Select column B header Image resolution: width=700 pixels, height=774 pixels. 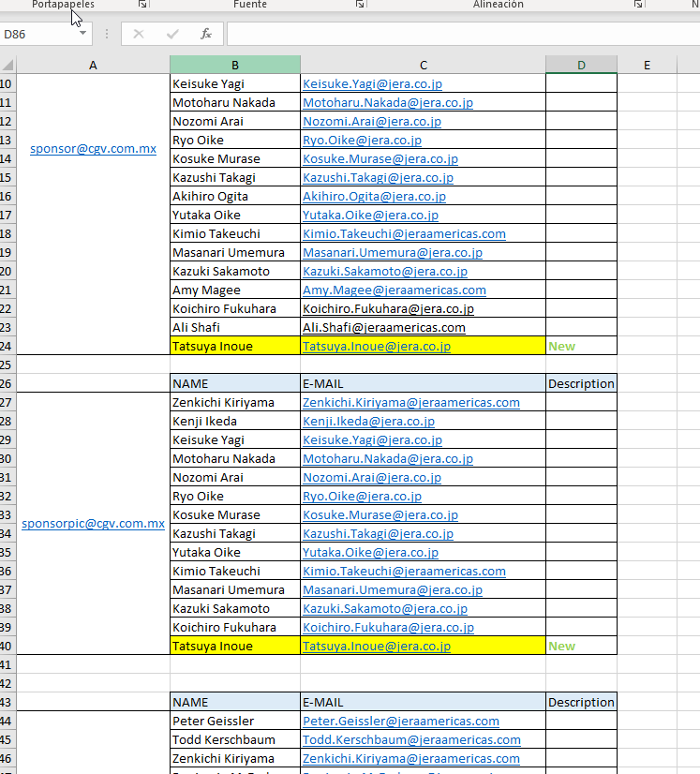pyautogui.click(x=234, y=65)
